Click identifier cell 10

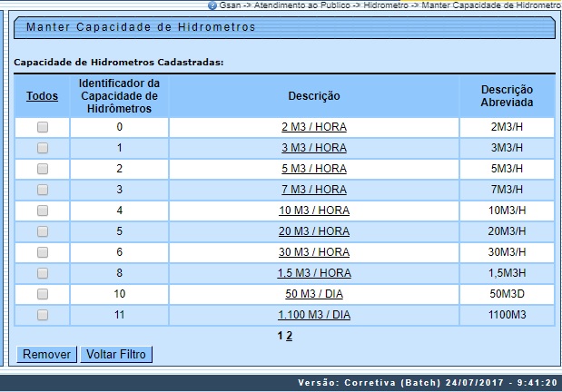click(x=119, y=294)
